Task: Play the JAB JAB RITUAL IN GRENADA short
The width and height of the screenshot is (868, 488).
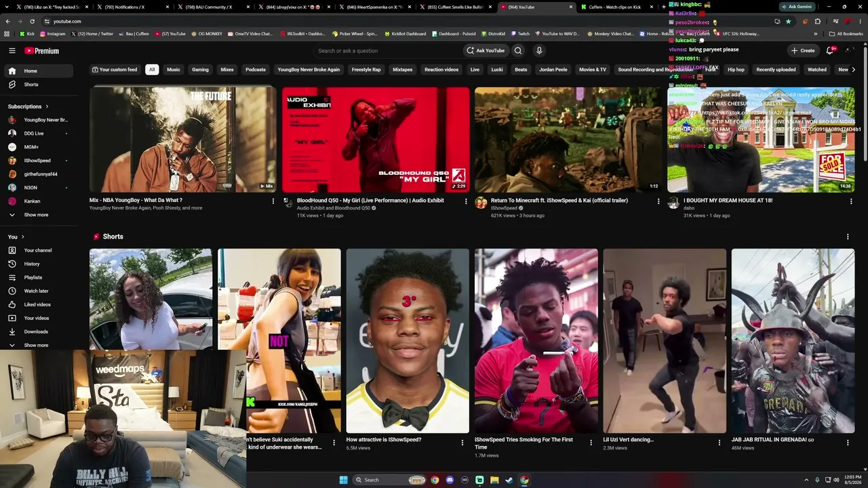Action: 793,341
